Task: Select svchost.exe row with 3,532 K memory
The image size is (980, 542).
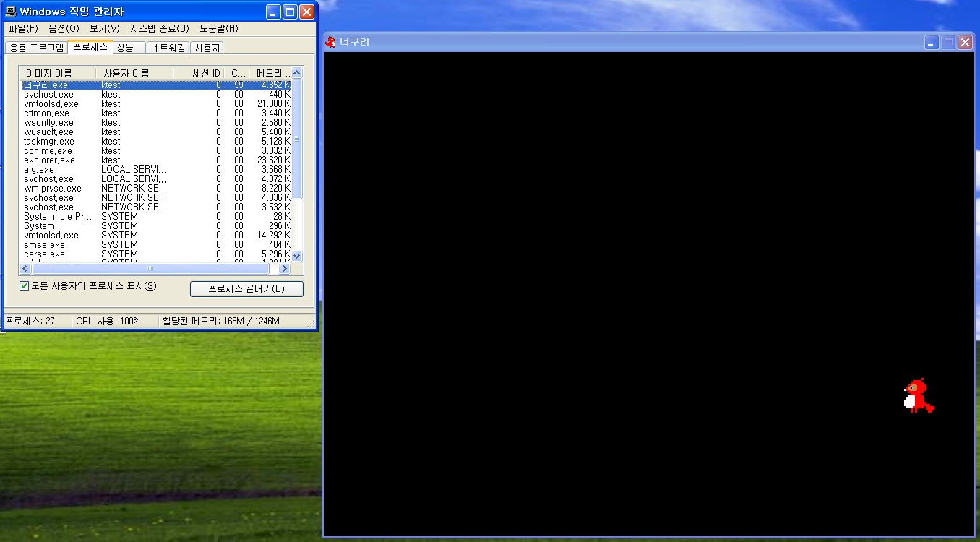Action: pos(155,207)
